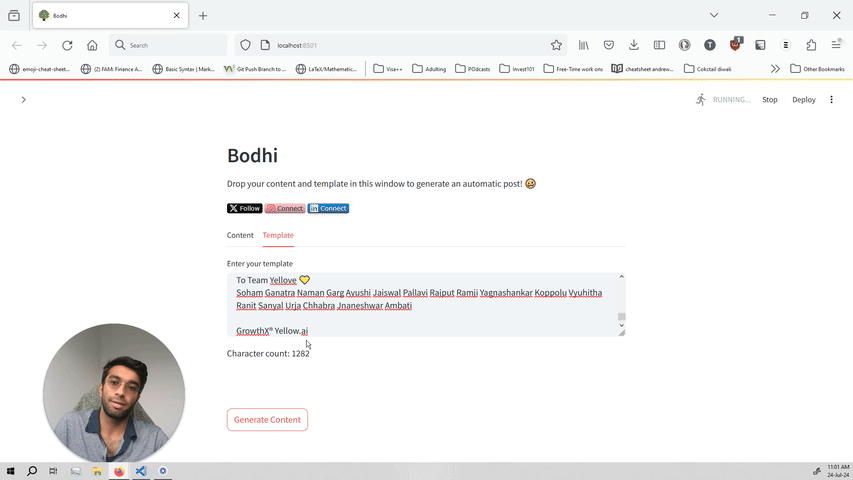Open the list all tabs dropdown arrow
Screen dimensions: 853x480
click(714, 15)
